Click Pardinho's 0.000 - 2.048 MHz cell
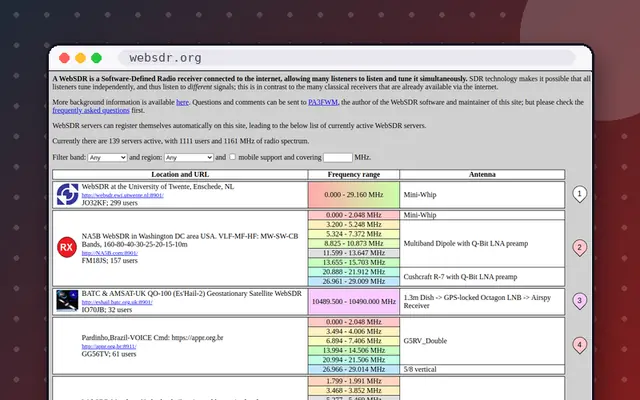The height and width of the screenshot is (400, 640). (x=354, y=322)
